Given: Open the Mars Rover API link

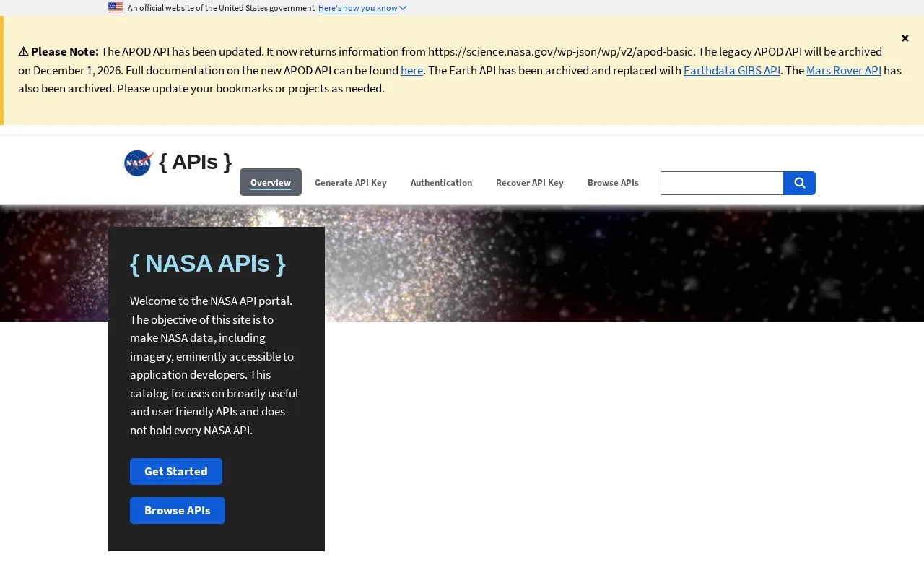Looking at the screenshot, I should pos(844,70).
